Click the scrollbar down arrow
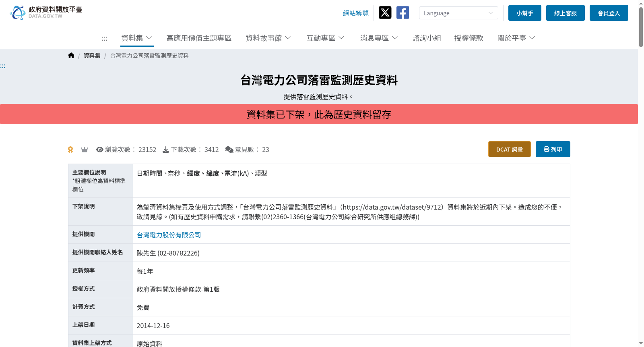This screenshot has width=644, height=347. click(x=641, y=343)
